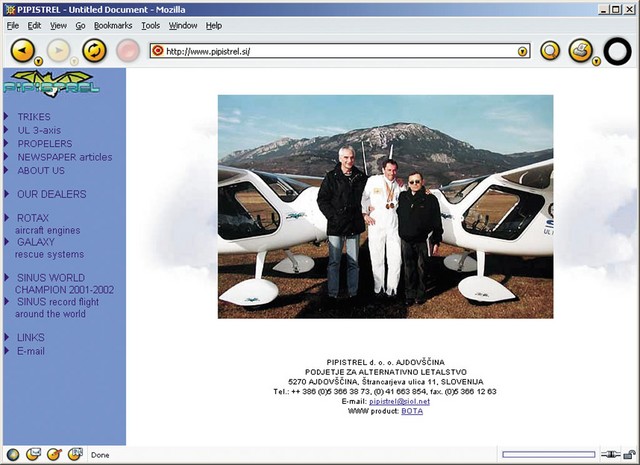Click the black ring throbber icon
Screen dimensions: 640x465
pos(618,51)
